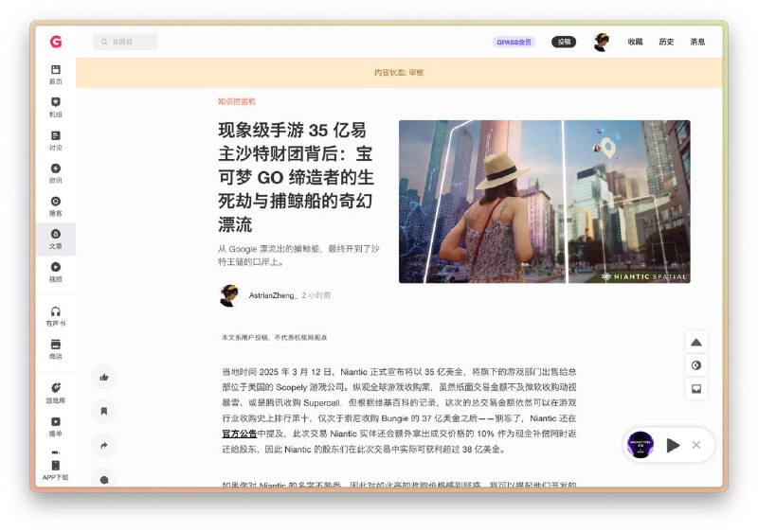
Task: Share the article with the arrow button
Action: [104, 445]
